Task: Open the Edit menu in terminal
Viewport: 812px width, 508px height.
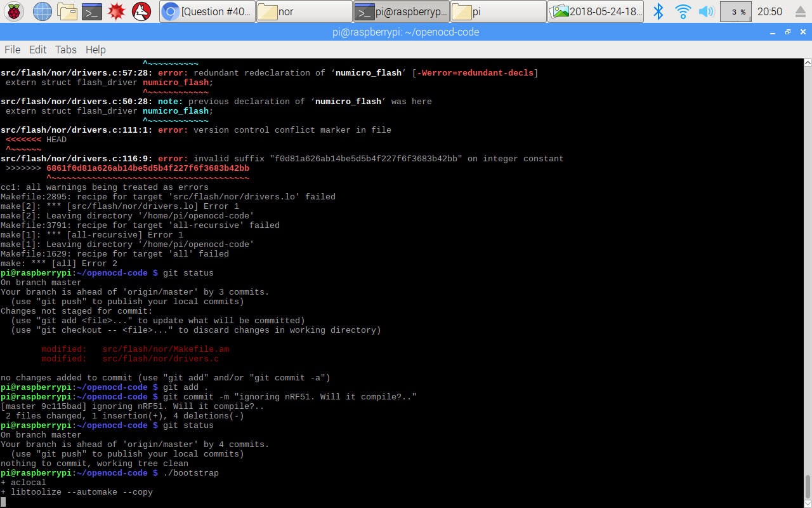Action: click(x=37, y=50)
